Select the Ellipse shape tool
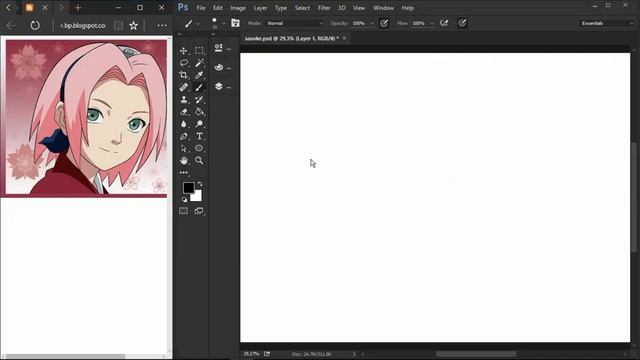Viewport: 640px width, 360px height. pyautogui.click(x=199, y=149)
